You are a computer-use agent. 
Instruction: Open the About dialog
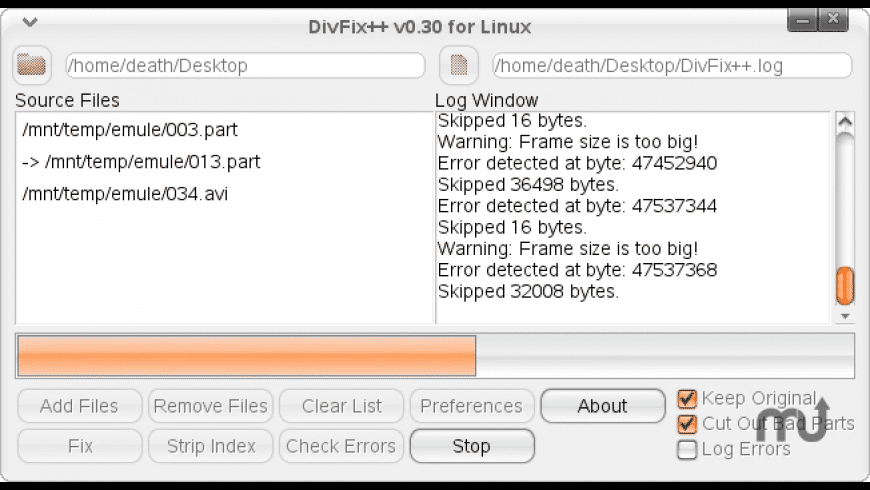click(x=602, y=406)
